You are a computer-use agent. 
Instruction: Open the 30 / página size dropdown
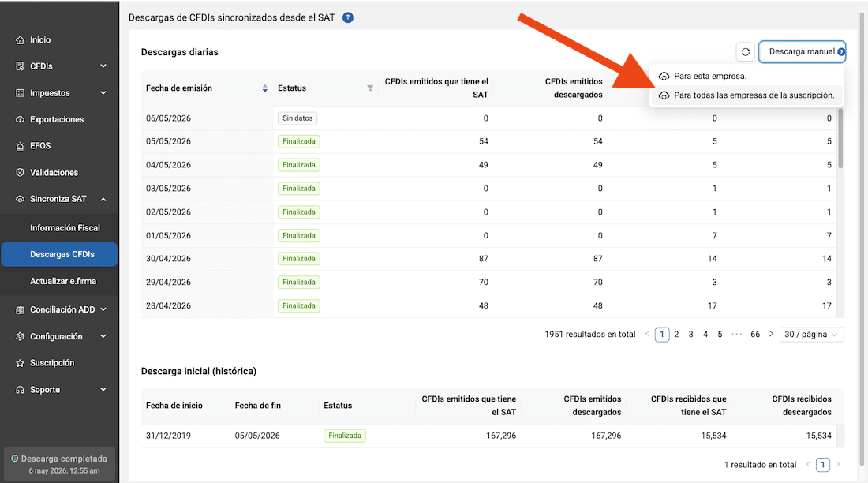(x=811, y=335)
